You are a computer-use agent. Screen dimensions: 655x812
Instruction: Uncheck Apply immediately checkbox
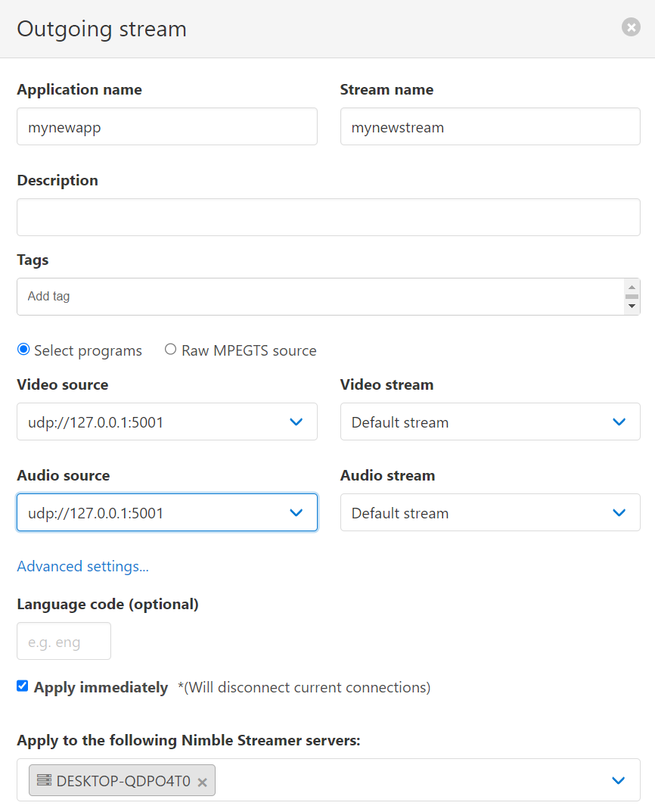click(22, 686)
